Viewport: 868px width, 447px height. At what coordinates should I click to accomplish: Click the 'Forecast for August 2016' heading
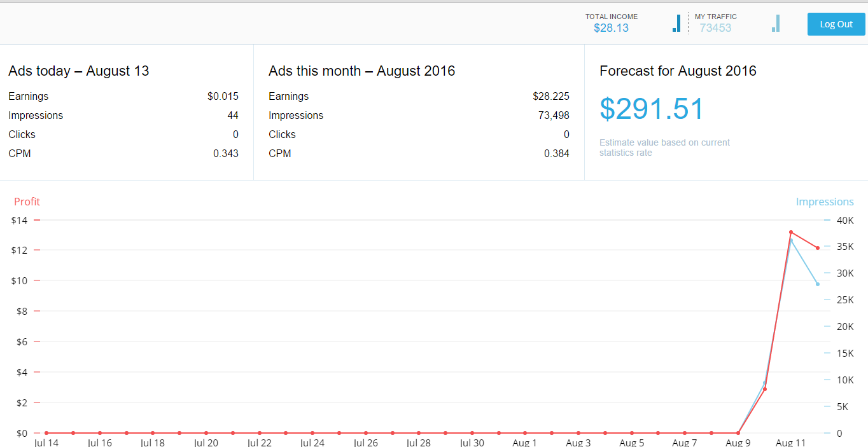coord(678,71)
